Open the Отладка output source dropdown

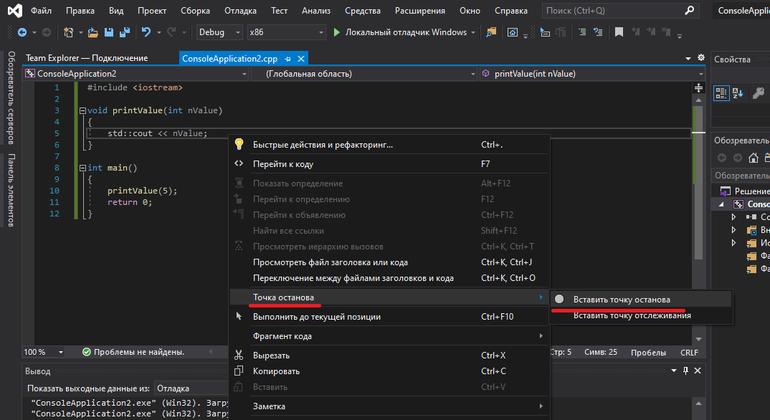click(192, 388)
